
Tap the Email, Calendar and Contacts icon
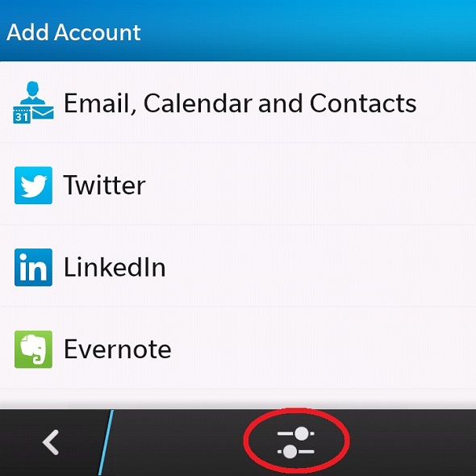click(x=33, y=102)
